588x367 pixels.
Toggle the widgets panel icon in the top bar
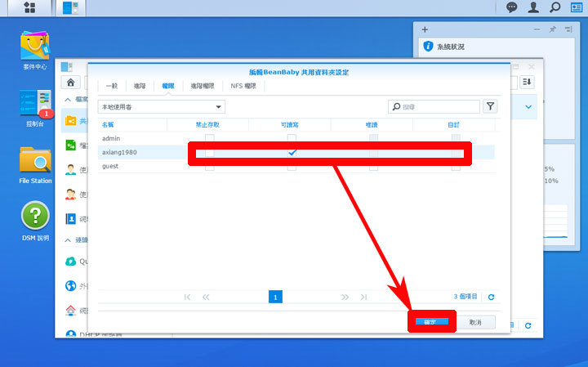577,7
